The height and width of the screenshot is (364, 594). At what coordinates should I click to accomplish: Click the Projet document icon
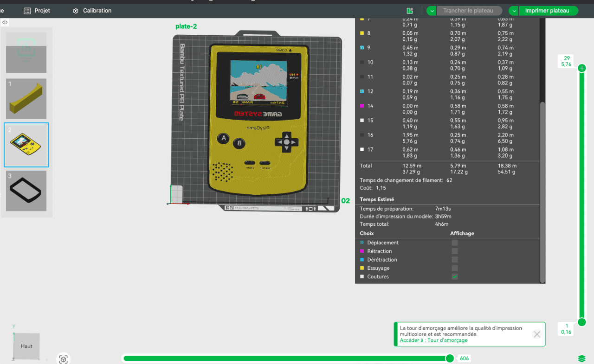[27, 11]
